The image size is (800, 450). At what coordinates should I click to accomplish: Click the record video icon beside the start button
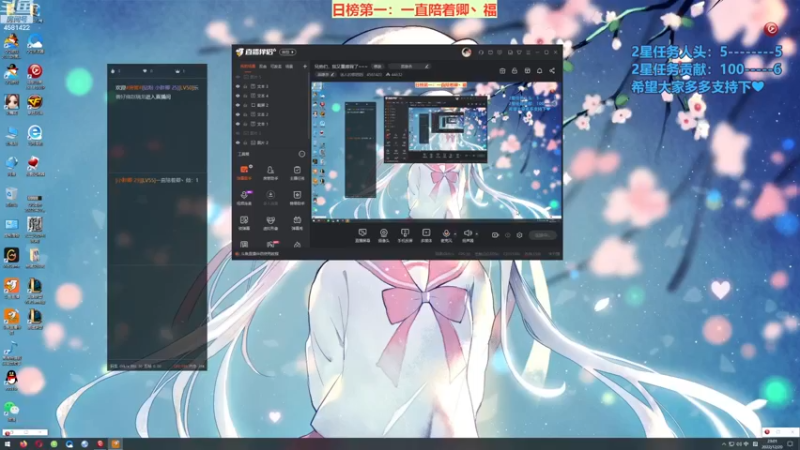(x=495, y=235)
